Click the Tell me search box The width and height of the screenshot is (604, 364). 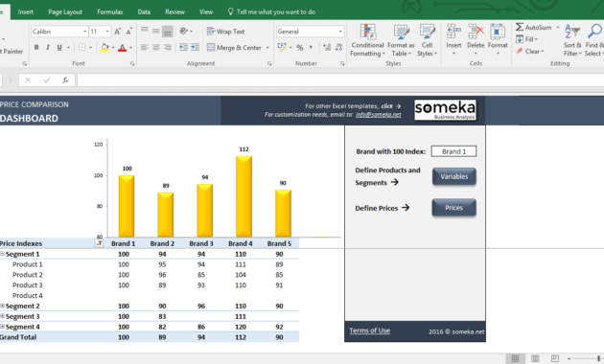(271, 11)
